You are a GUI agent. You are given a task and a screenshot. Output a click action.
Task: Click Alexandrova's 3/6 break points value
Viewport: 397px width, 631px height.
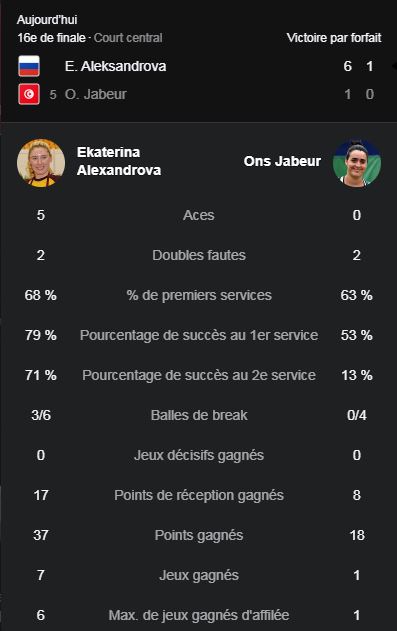41,415
